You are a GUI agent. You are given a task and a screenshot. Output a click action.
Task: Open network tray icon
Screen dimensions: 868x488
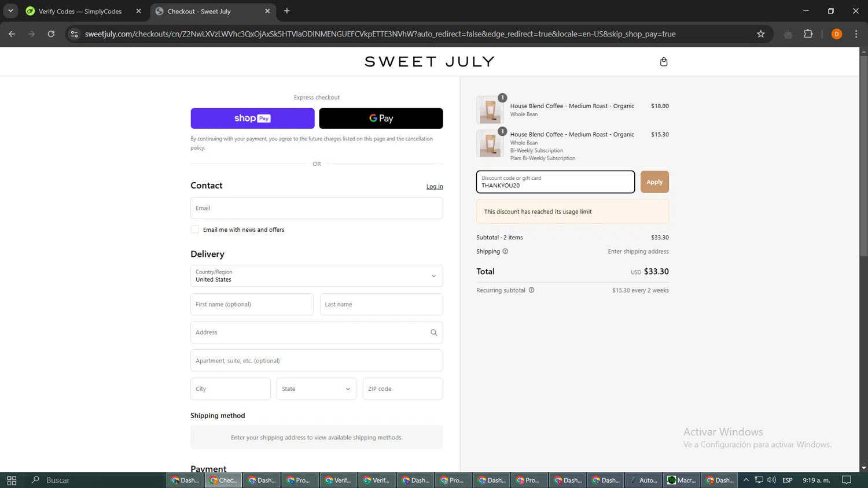pyautogui.click(x=759, y=480)
